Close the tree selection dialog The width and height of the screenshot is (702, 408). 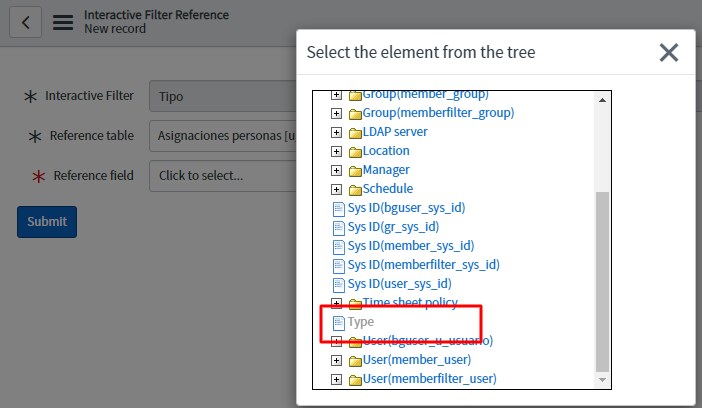coord(669,52)
